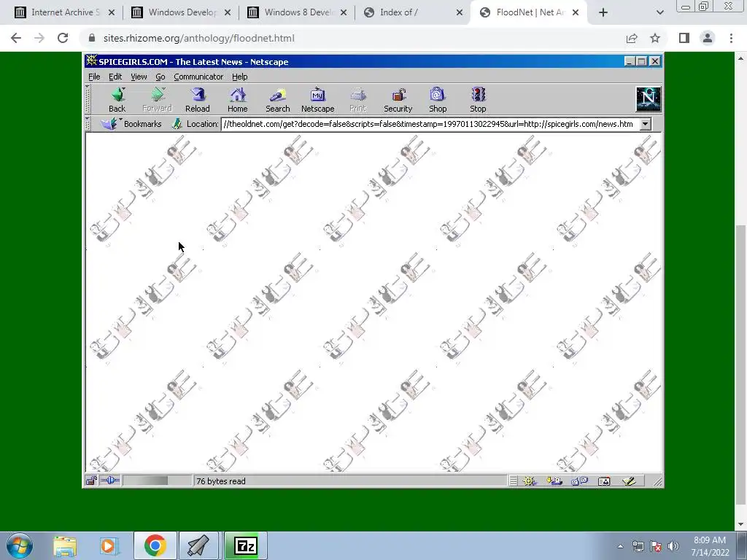Click Chrome icon in taskbar

point(155,545)
